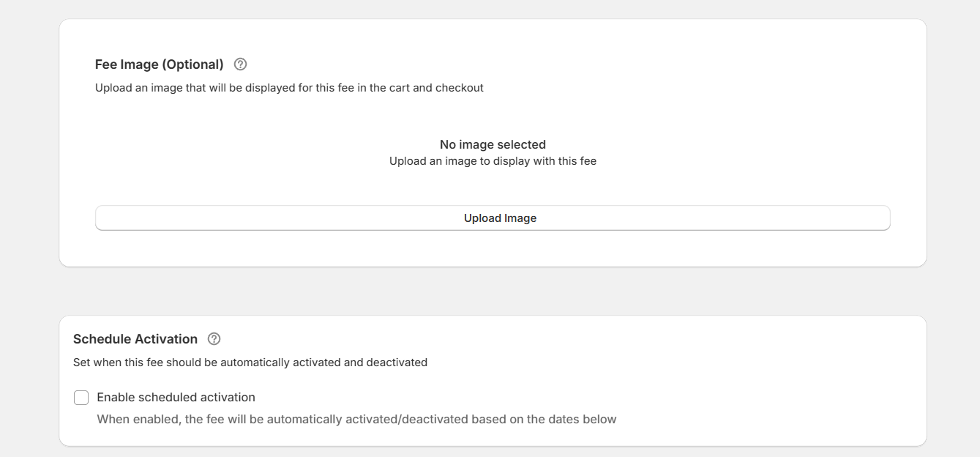980x457 pixels.
Task: Click the empty fee image preview region
Action: (492, 152)
